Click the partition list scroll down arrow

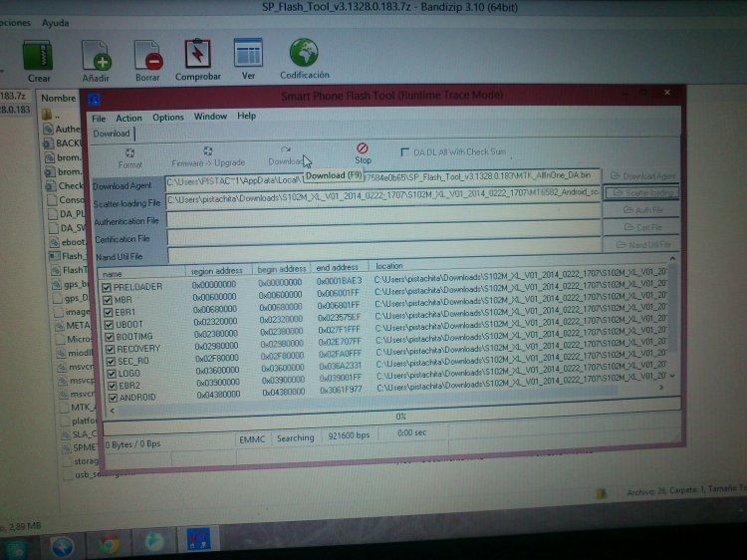pyautogui.click(x=672, y=376)
